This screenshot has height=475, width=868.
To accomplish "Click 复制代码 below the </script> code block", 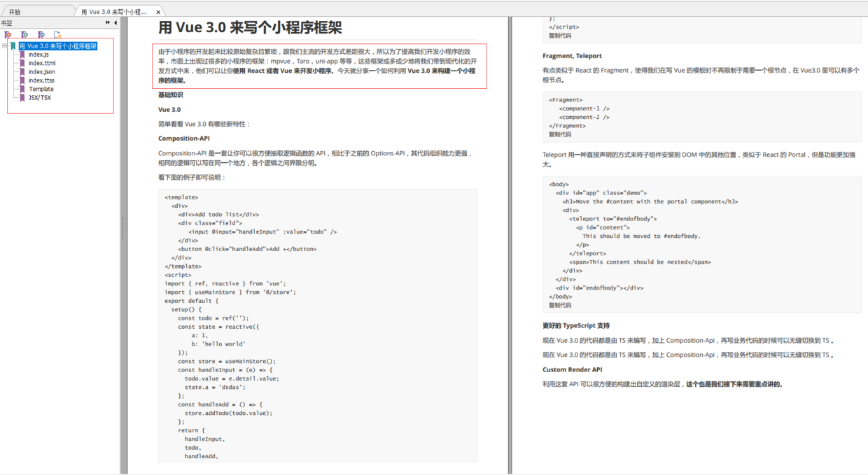I will pos(560,36).
